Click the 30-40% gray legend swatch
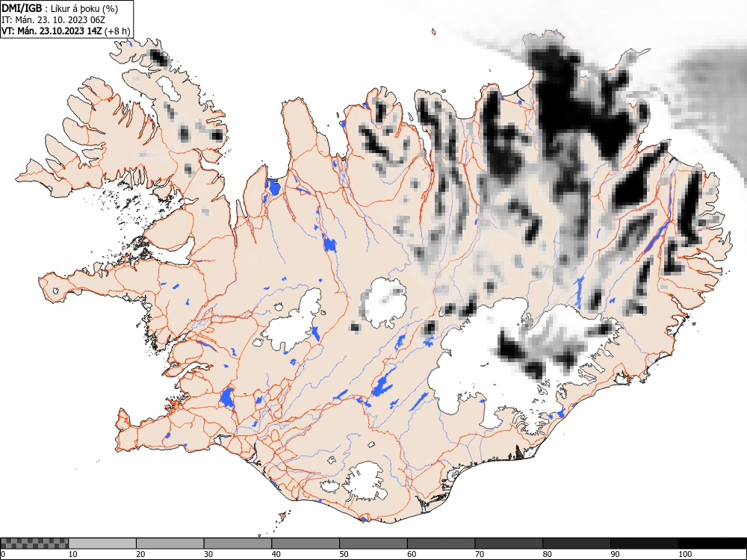The height and width of the screenshot is (560, 747). point(238,544)
